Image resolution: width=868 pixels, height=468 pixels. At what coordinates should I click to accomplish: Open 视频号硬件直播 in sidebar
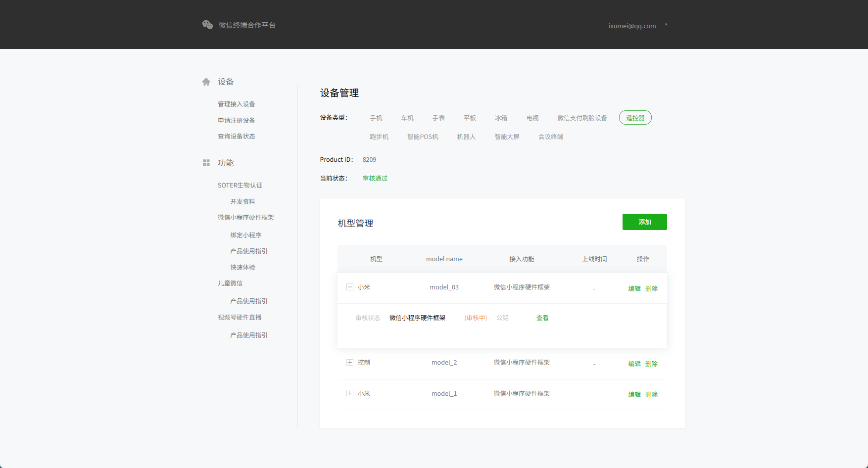(240, 317)
